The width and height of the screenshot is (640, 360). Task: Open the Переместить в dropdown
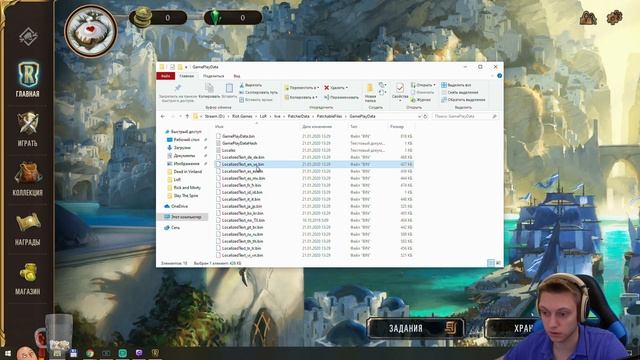click(301, 88)
